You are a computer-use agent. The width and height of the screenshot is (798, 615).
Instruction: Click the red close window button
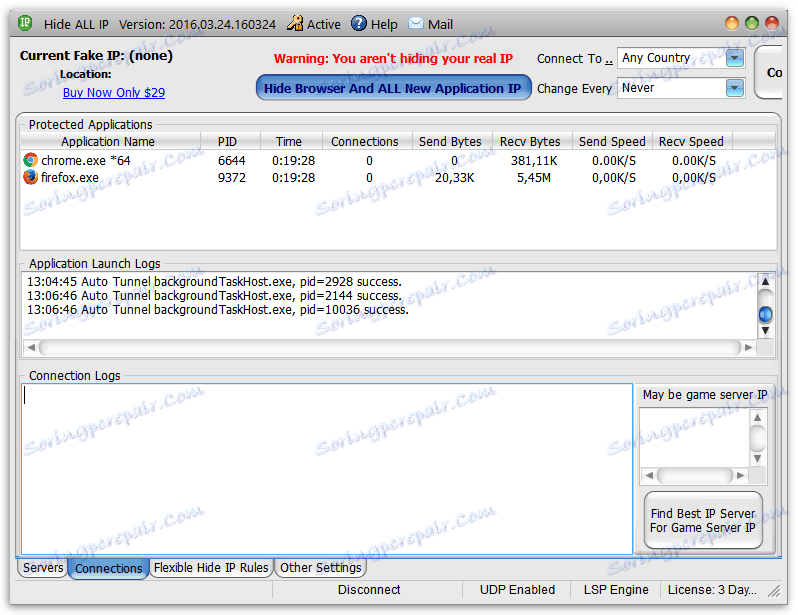(772, 23)
